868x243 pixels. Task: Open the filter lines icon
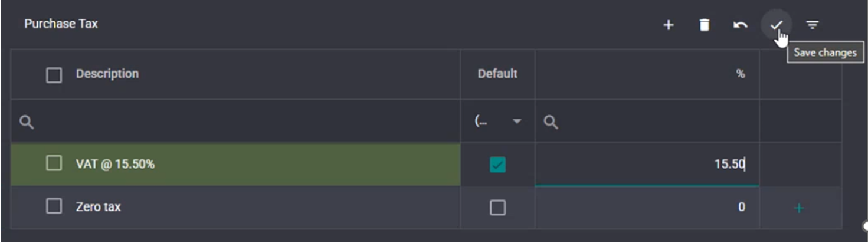(813, 25)
